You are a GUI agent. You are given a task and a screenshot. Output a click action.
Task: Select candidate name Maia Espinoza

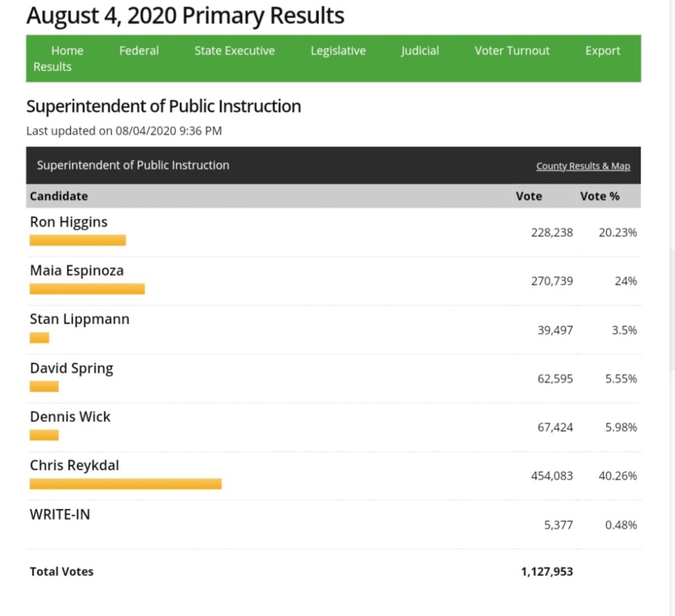click(x=76, y=270)
